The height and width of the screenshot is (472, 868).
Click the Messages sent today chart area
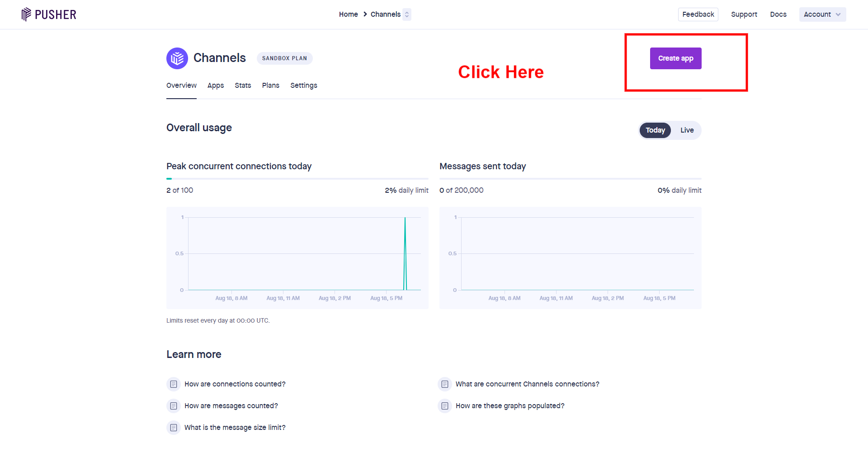(571, 258)
